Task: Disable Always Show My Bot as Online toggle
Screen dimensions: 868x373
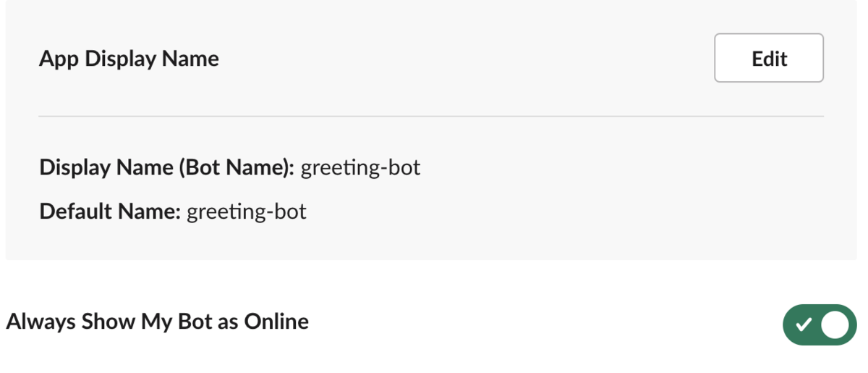Action: [x=820, y=324]
